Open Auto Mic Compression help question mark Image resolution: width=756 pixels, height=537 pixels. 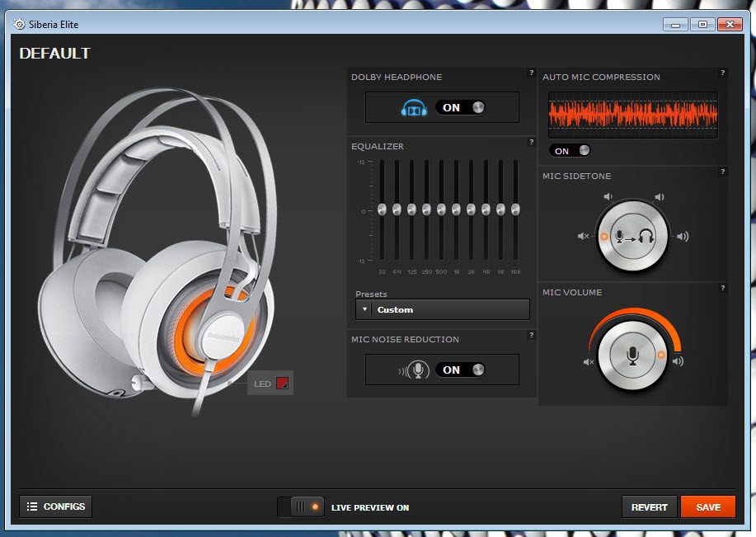point(722,73)
